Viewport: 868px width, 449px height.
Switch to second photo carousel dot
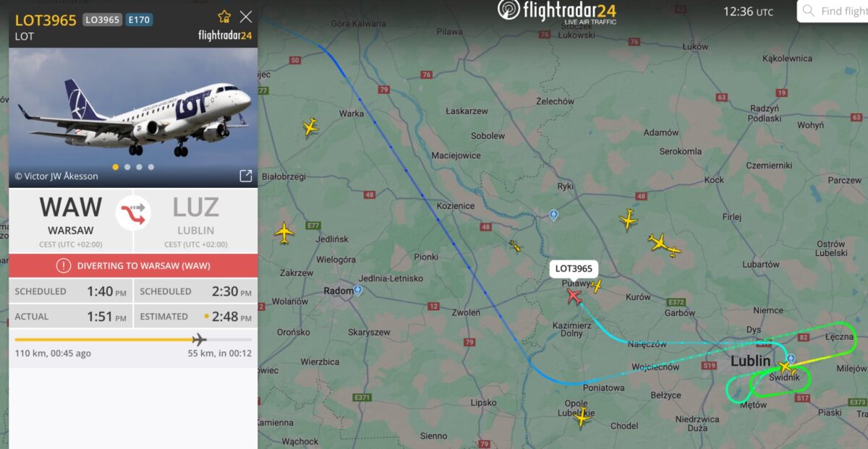pos(127,167)
